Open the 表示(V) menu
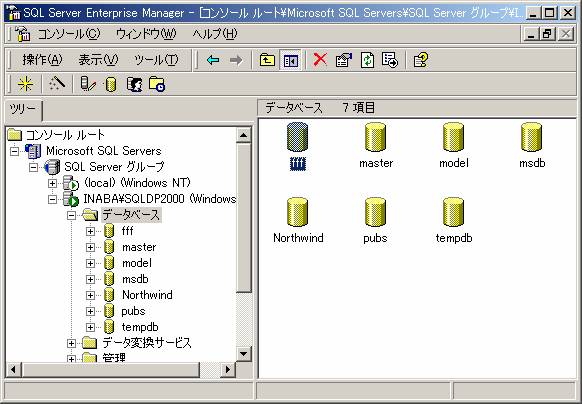Viewport: 582px width, 404px height. coord(98,60)
